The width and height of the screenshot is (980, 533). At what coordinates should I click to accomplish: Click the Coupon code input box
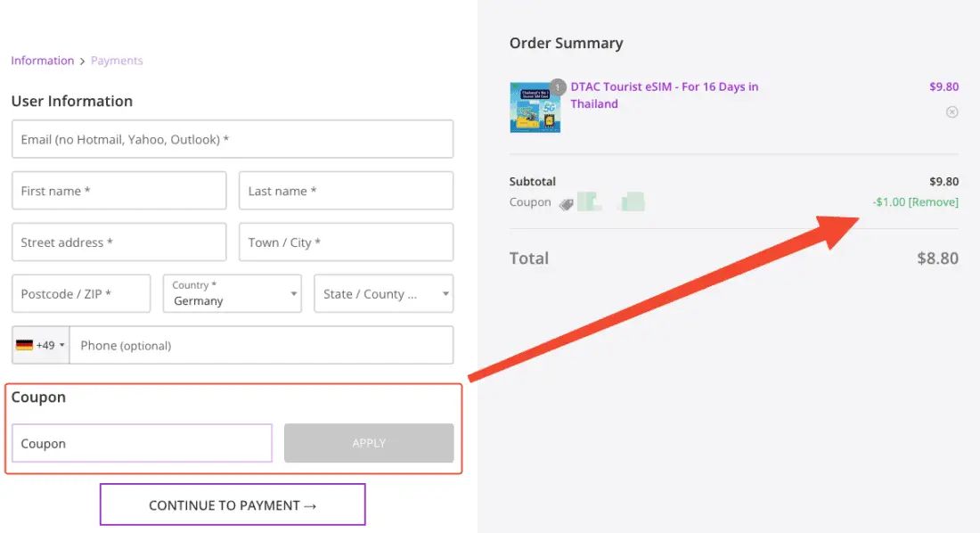pos(142,443)
